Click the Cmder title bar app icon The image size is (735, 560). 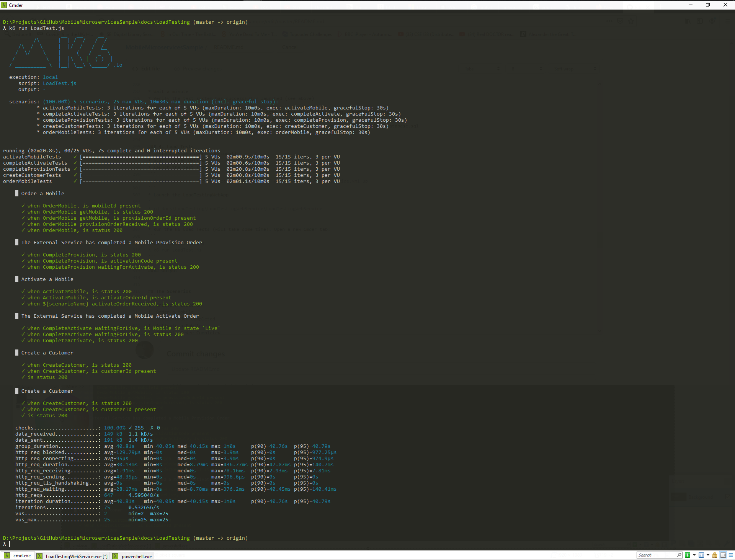(x=4, y=5)
